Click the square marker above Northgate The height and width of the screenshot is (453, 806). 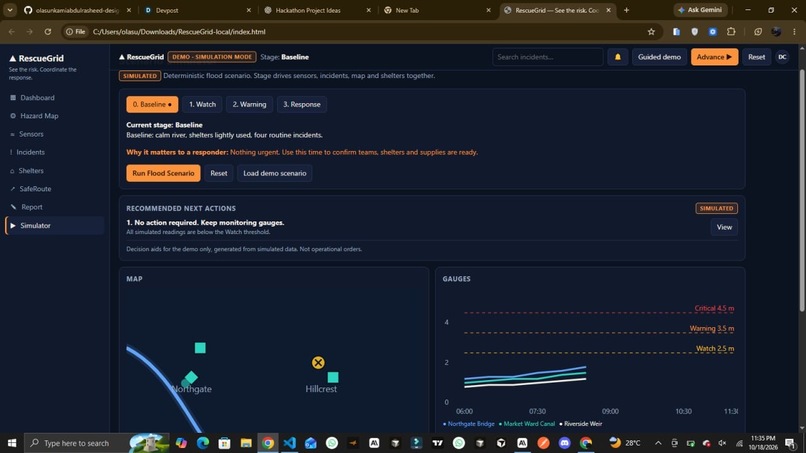click(200, 348)
